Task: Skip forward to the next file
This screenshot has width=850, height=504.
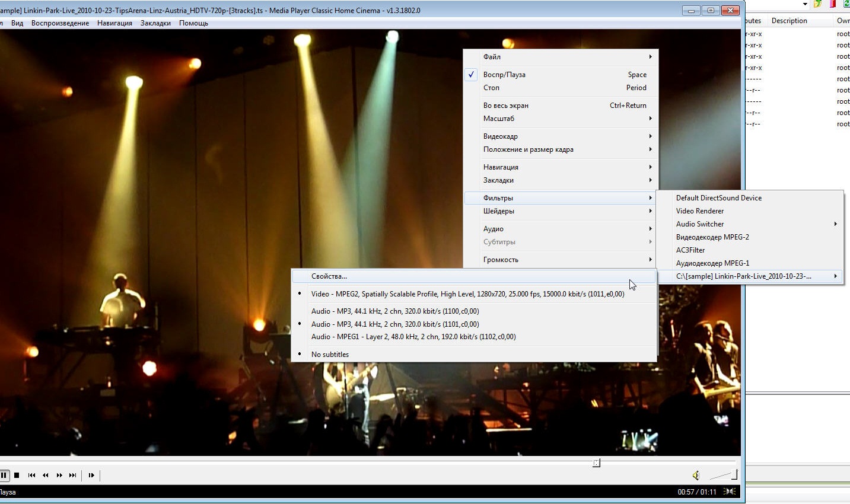Action: point(72,475)
